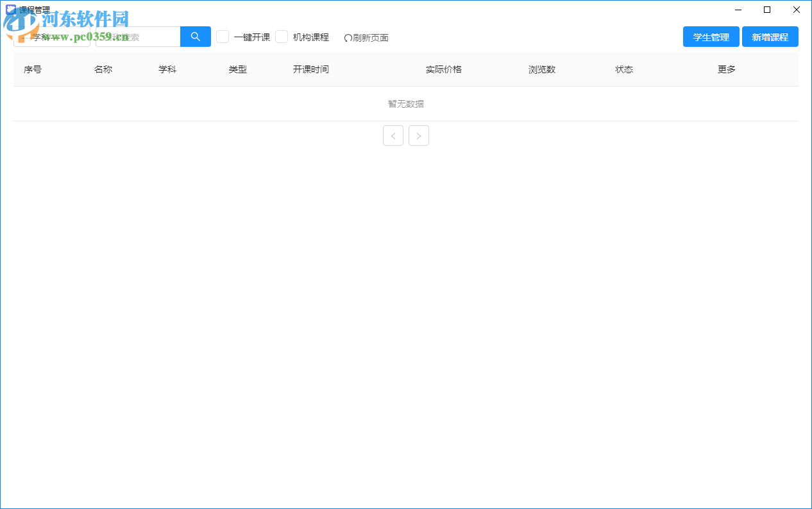Enable the 机构课程 checkbox

tap(282, 37)
